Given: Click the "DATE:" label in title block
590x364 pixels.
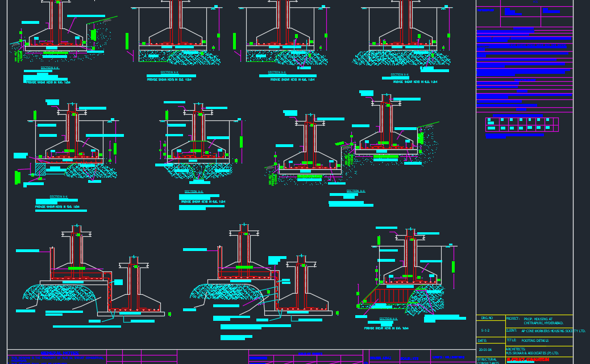Looking at the screenshot, I should coord(482,341).
